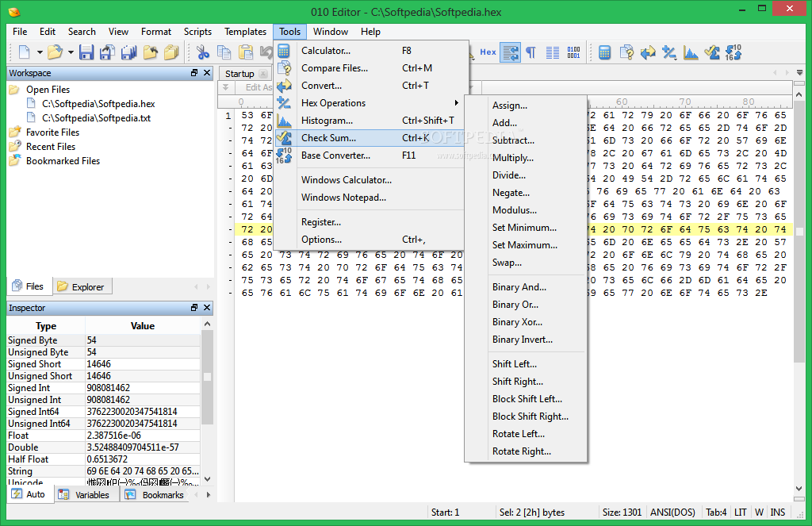Click hex editor scrollbar up arrow
This screenshot has height=526, width=812.
(x=799, y=95)
